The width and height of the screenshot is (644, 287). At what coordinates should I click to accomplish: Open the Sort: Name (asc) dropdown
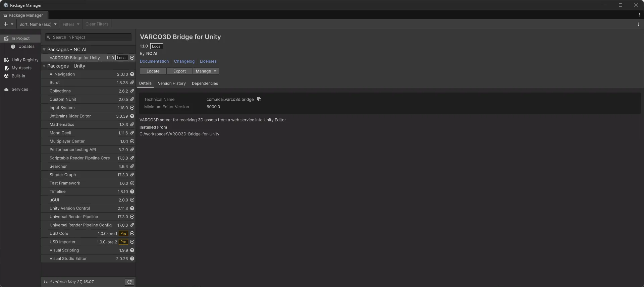(38, 24)
